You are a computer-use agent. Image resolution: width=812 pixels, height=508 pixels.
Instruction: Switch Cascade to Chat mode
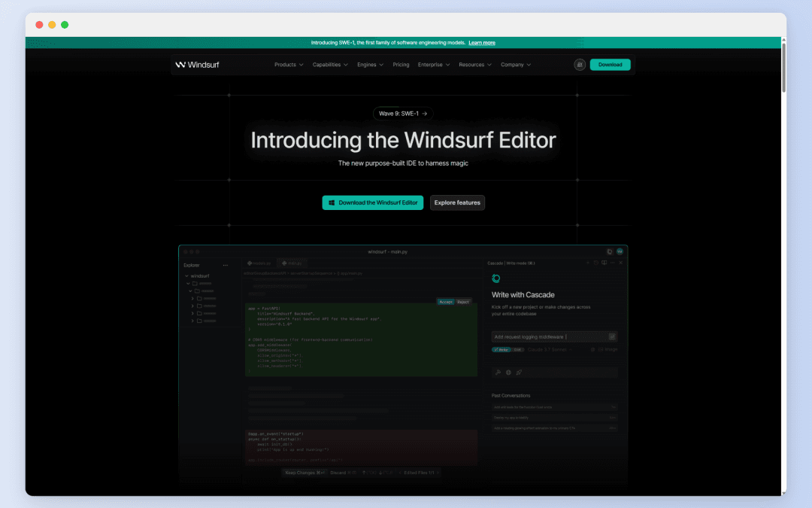[517, 350]
